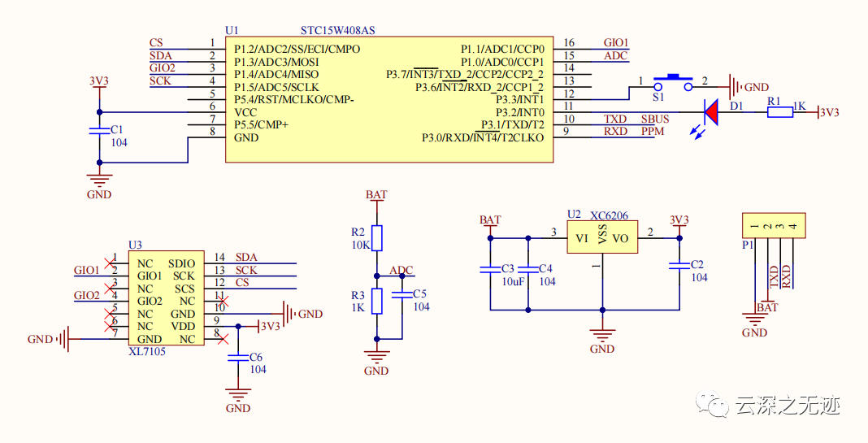Select the C4 104 capacitor symbol
Viewport: 868px width, 443px height.
pos(528,270)
